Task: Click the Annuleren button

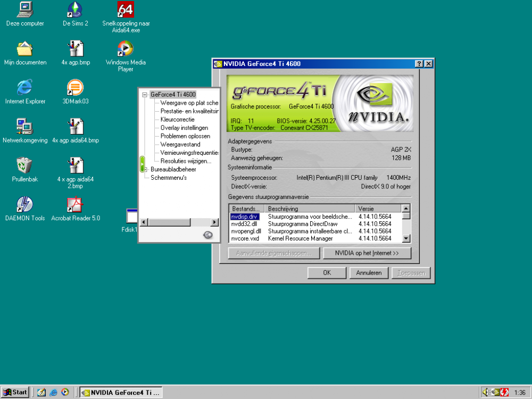Action: [369, 273]
